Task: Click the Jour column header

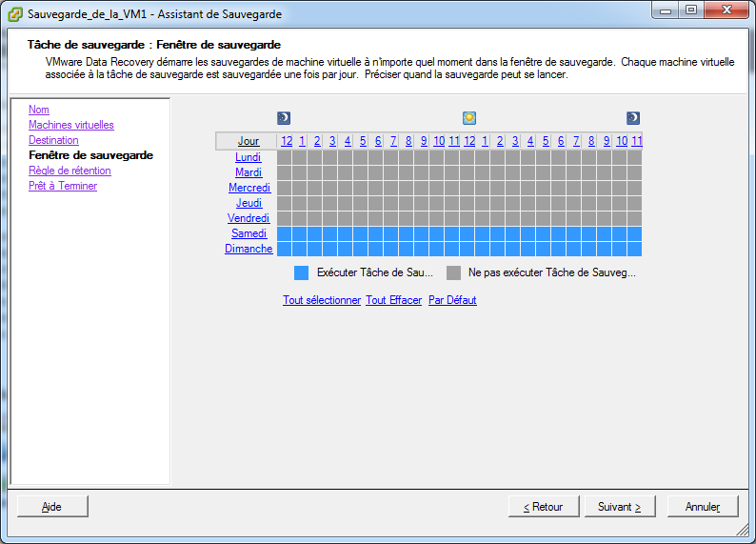Action: 249,141
